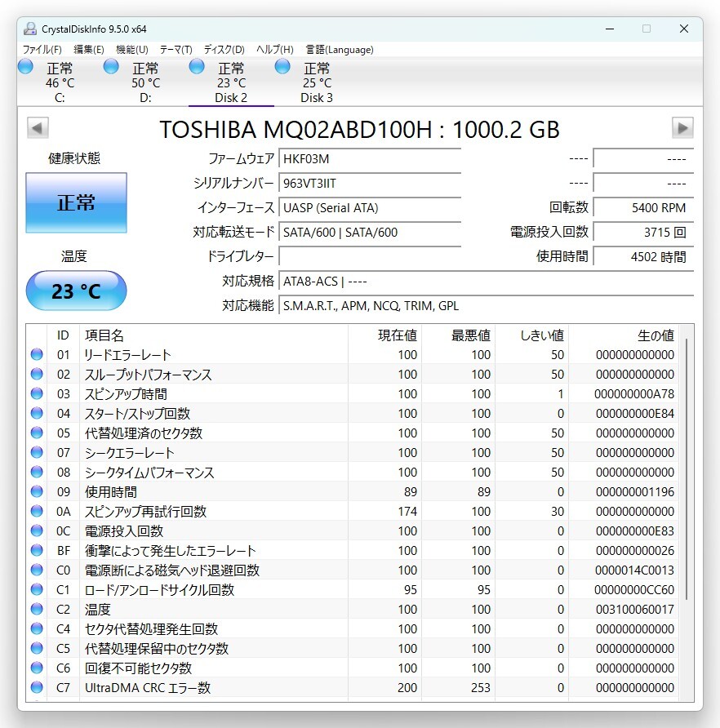Click the status orb for UltraDMA CRC row
This screenshot has width=720, height=728.
coord(37,687)
